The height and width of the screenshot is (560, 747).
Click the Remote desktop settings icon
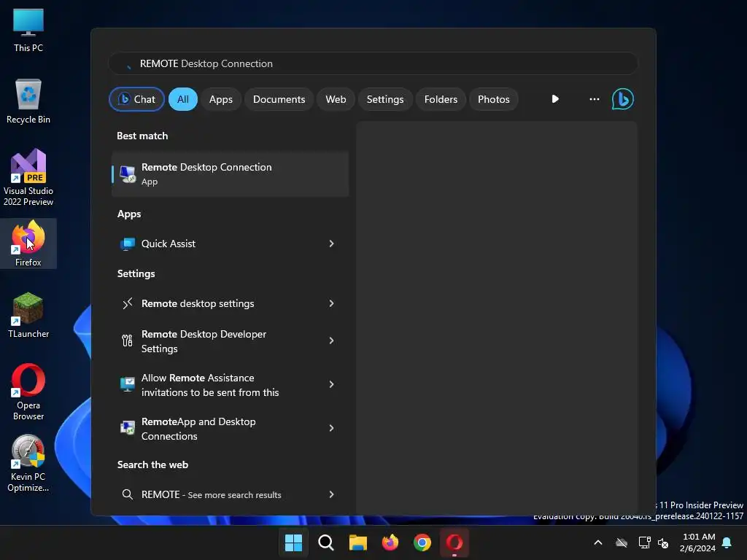tap(127, 303)
